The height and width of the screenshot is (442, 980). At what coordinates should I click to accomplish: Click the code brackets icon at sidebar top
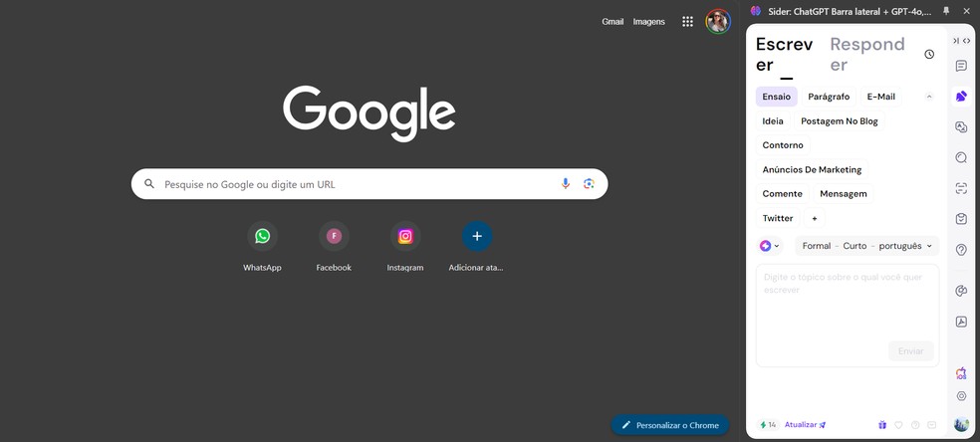[x=966, y=41]
